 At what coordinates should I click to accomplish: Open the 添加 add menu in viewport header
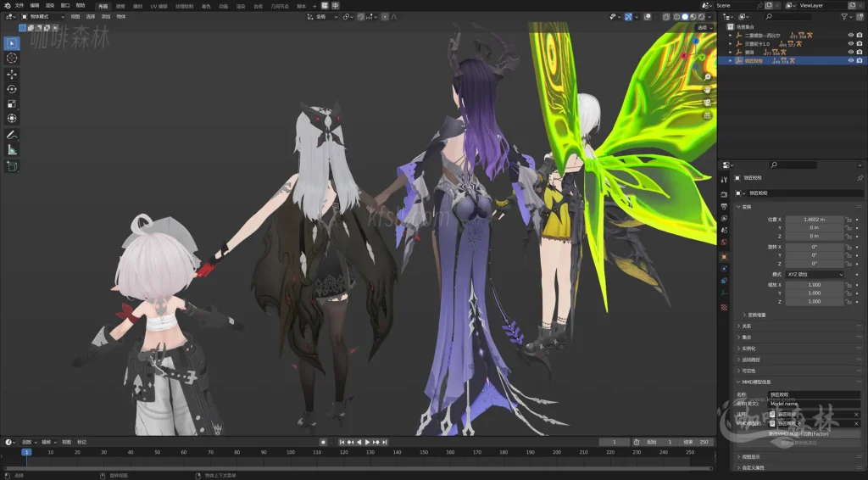click(x=106, y=17)
